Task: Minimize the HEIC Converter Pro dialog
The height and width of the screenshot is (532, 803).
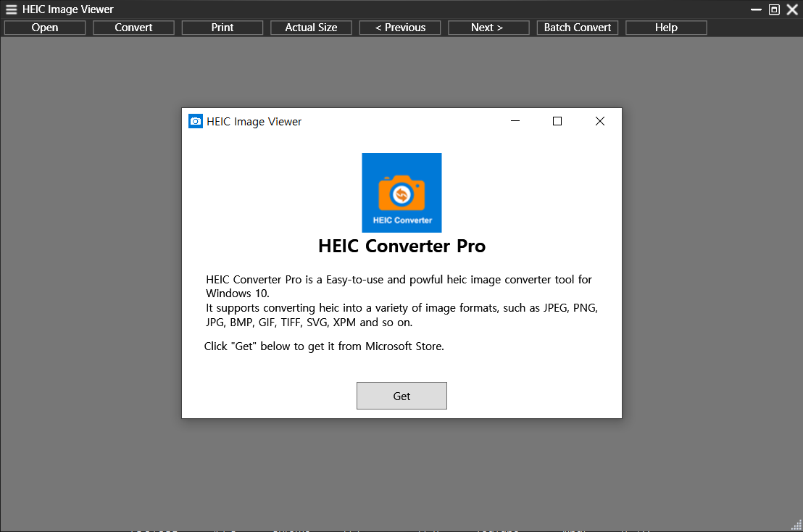Action: coord(515,121)
